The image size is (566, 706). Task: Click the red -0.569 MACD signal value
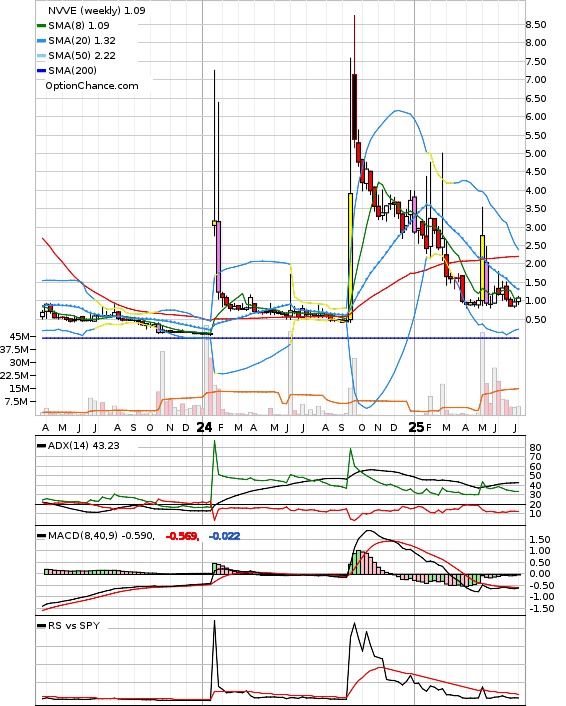182,536
